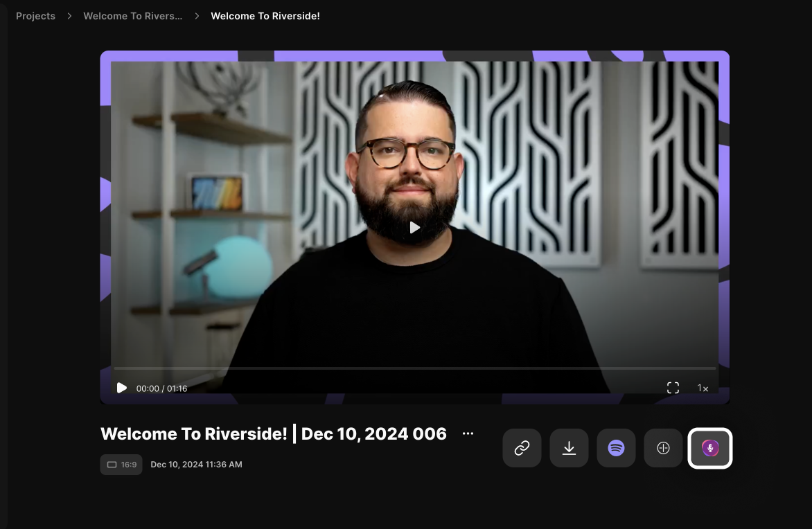Select the current Welcome To Riverside! breadcrumb
812x529 pixels.
tap(265, 16)
